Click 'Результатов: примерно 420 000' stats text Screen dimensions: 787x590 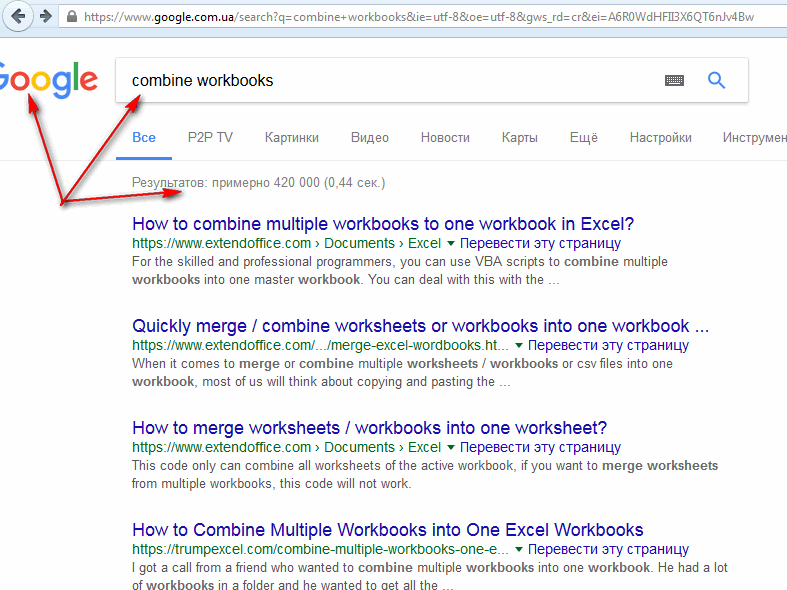(258, 183)
